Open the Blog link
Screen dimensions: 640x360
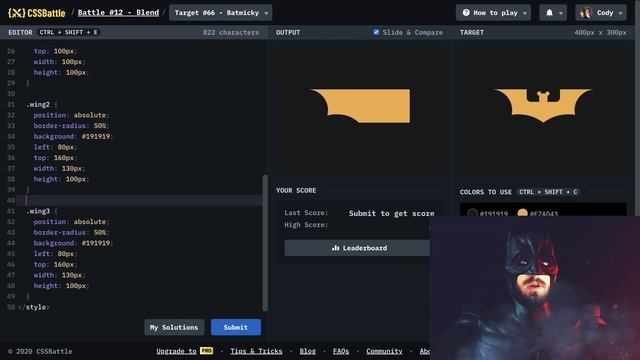click(x=307, y=351)
